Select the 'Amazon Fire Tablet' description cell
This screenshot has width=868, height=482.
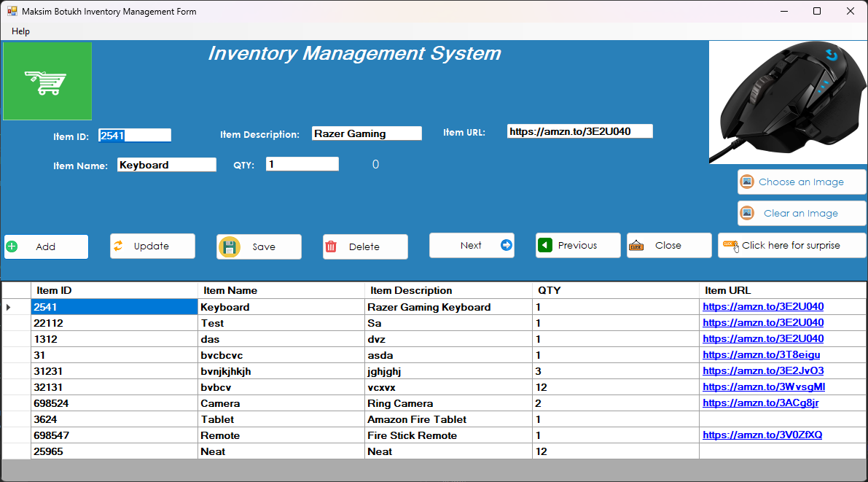(448, 419)
